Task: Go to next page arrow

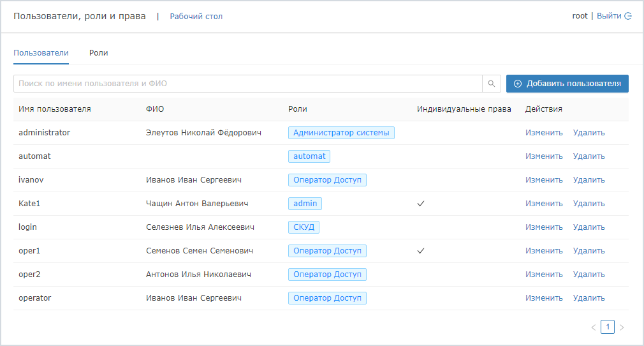Action: 622,327
